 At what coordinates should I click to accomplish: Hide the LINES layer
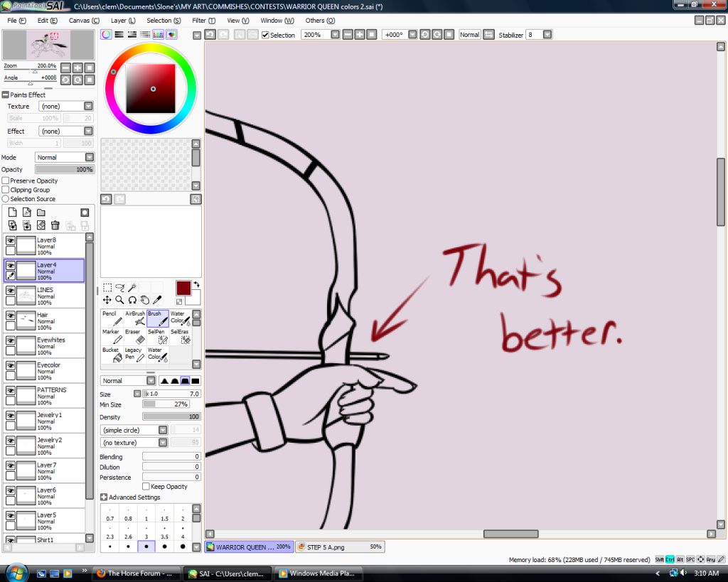pos(10,291)
